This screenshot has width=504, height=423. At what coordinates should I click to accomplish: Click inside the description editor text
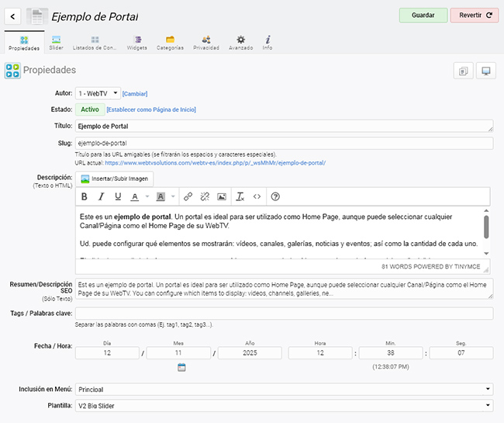pos(279,232)
